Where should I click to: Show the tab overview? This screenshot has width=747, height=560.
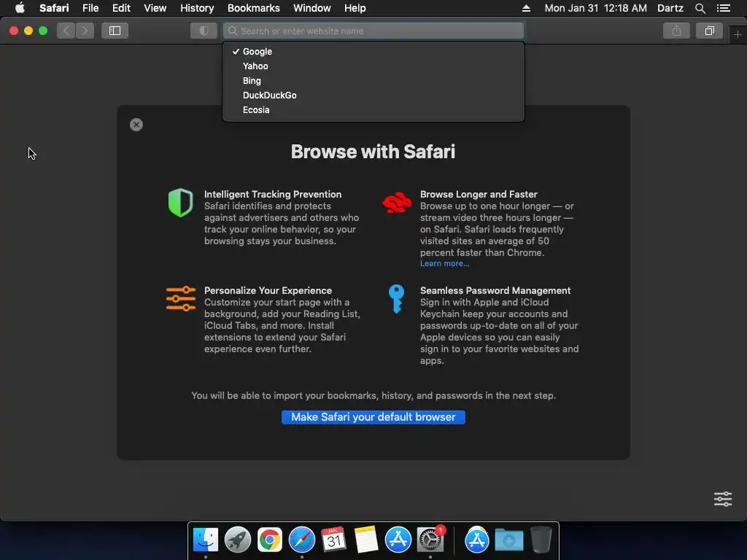tap(709, 31)
